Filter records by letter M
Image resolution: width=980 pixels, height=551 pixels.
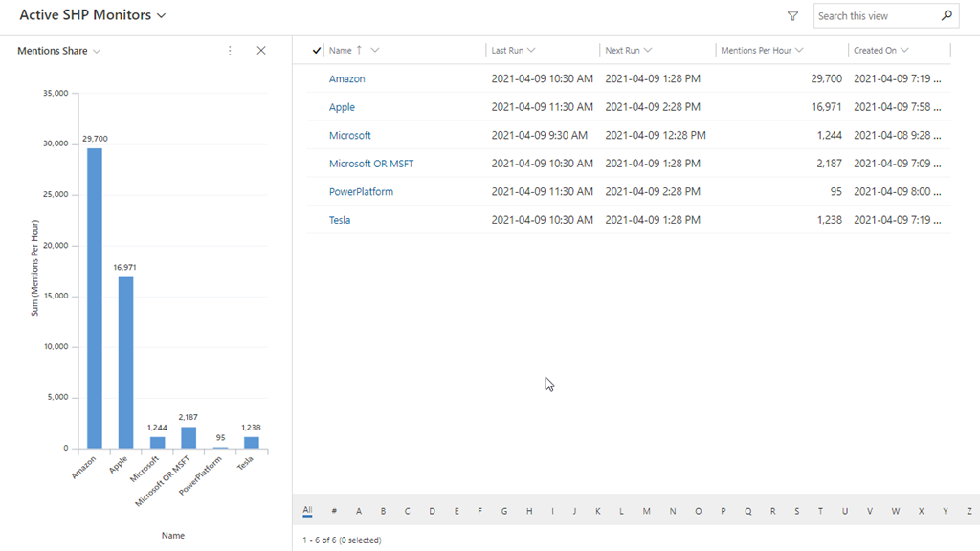(x=646, y=511)
